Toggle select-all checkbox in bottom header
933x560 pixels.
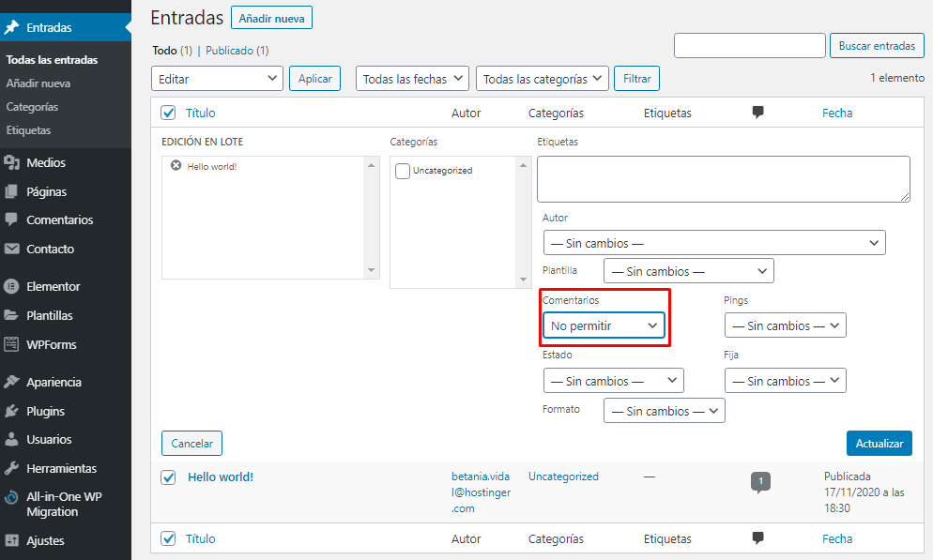click(168, 538)
